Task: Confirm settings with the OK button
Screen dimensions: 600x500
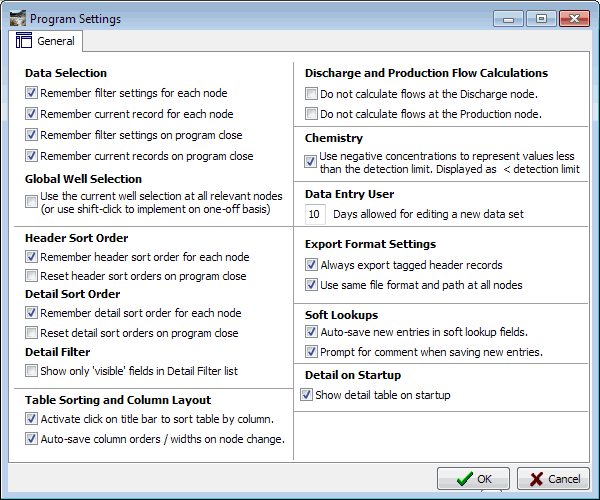Action: [x=473, y=479]
